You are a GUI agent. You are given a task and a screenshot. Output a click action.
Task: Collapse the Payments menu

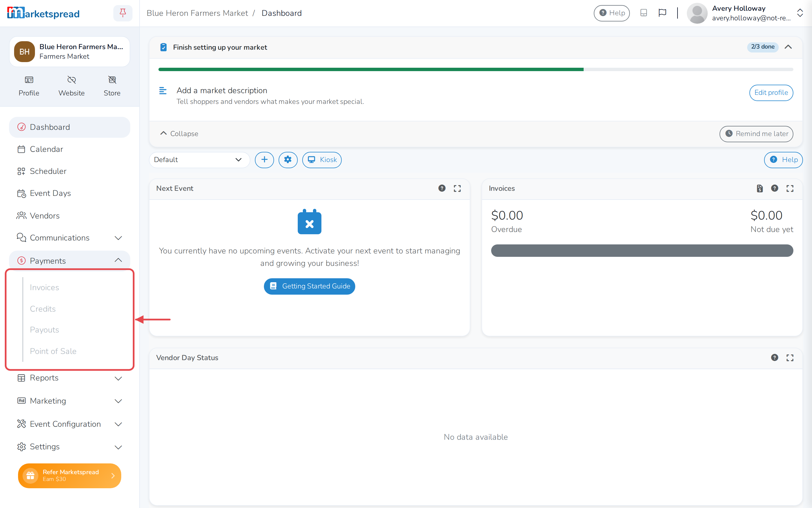click(x=69, y=261)
